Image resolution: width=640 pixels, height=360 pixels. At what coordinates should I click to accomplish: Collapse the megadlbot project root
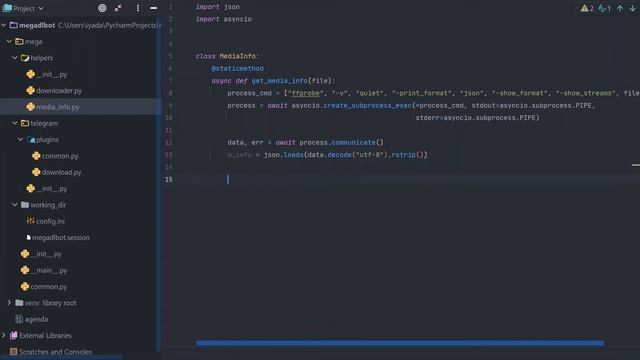4,25
